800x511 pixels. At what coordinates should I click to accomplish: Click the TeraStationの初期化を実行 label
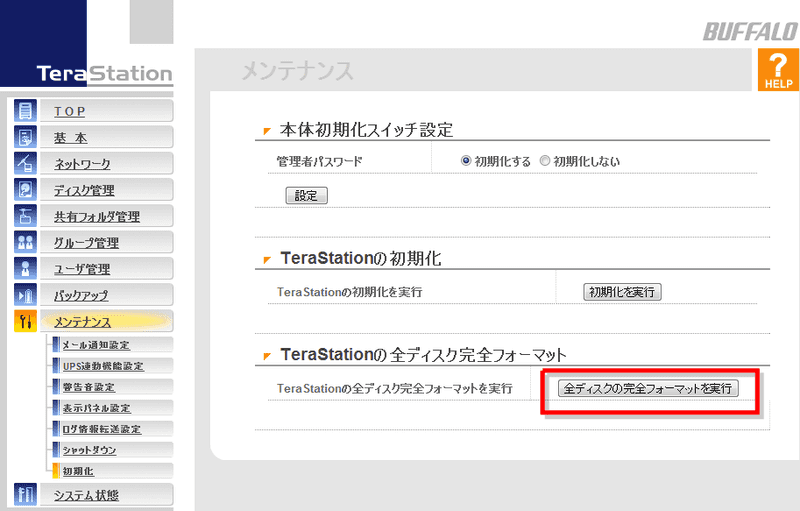click(x=349, y=292)
